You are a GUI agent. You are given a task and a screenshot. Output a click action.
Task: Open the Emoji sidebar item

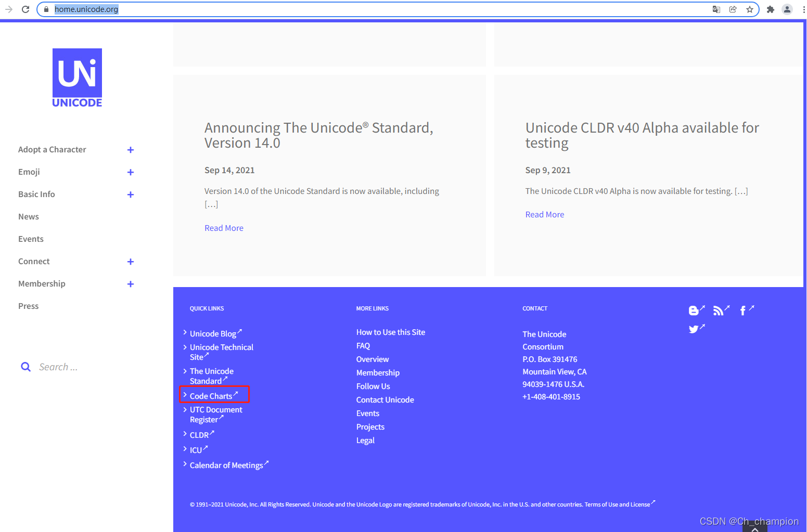[x=29, y=172]
